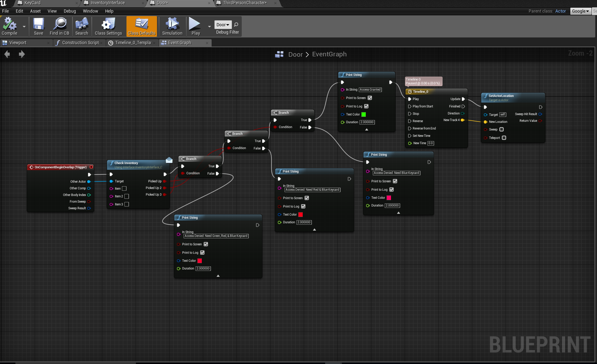The image size is (597, 364).
Task: Click the Viewport tab icon
Action: (x=5, y=43)
